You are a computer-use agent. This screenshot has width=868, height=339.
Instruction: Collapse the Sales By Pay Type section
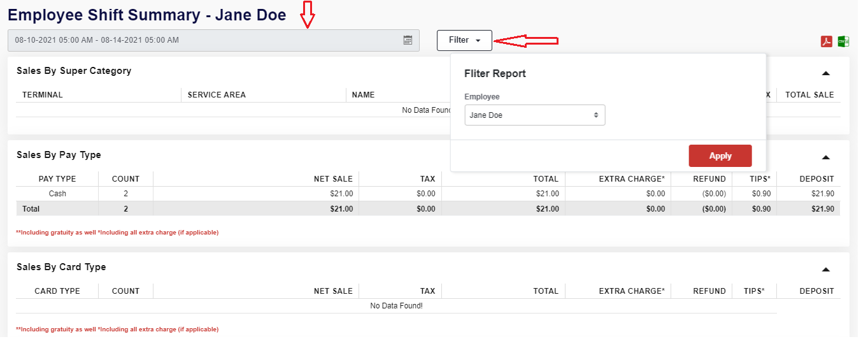click(x=825, y=157)
